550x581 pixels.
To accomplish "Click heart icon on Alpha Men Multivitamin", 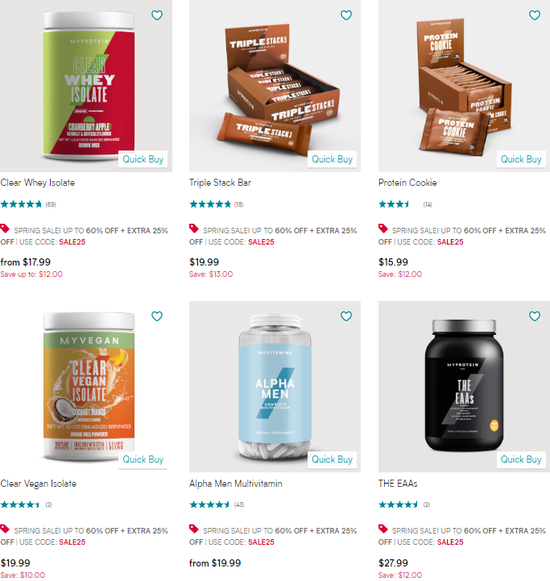I will [346, 316].
